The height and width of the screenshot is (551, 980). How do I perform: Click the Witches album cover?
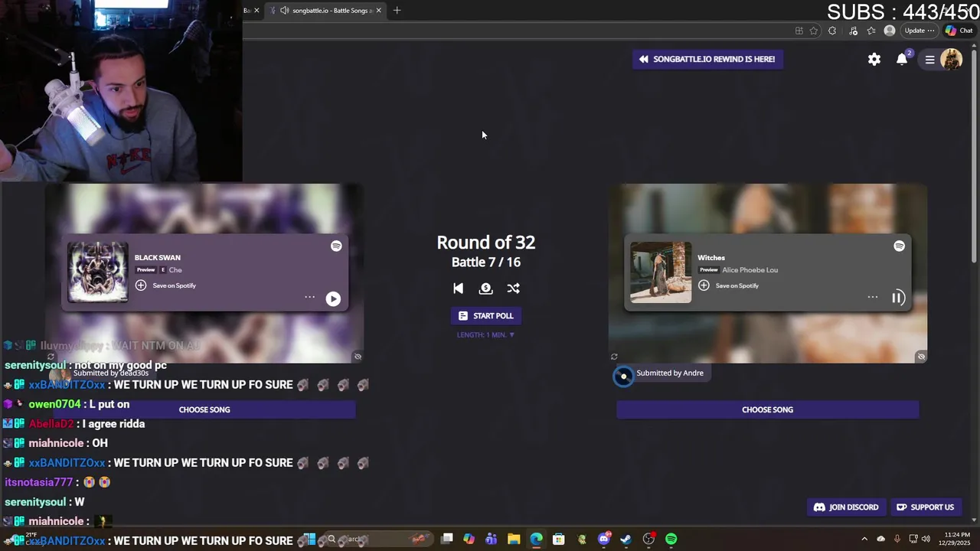click(x=661, y=272)
